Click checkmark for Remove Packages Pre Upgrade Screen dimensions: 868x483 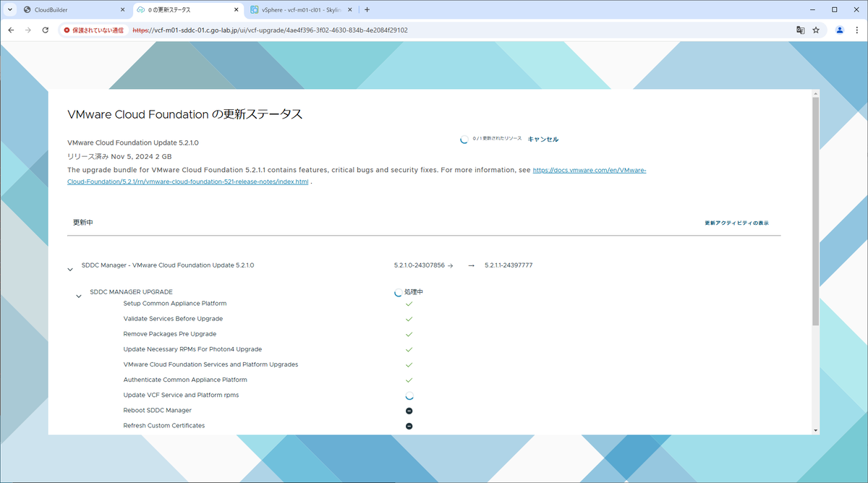pos(409,334)
